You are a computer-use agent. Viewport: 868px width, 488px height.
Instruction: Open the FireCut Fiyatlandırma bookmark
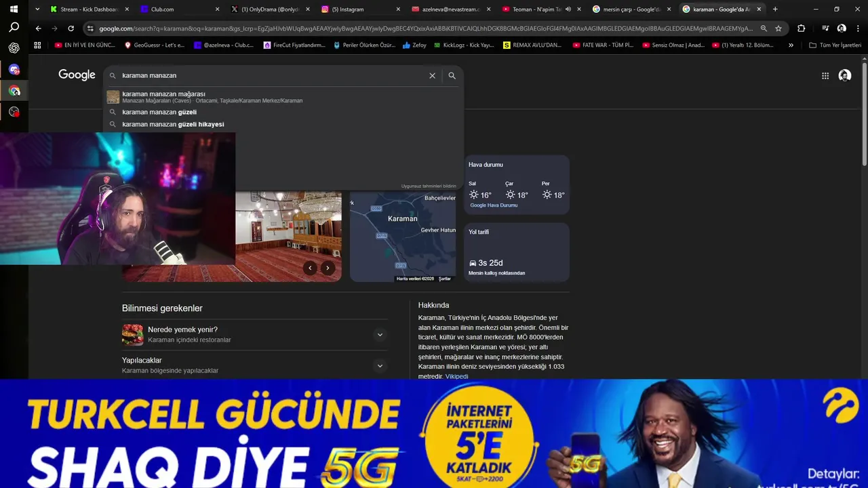pyautogui.click(x=294, y=45)
